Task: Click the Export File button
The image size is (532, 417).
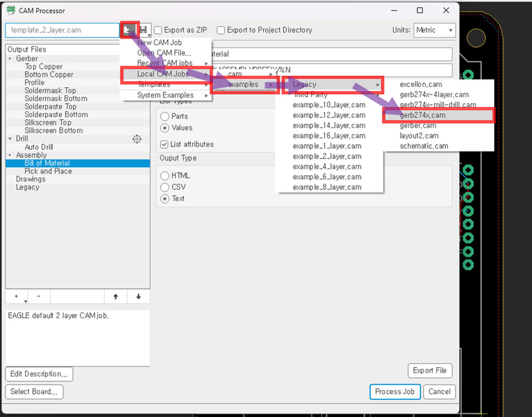Action: (430, 370)
